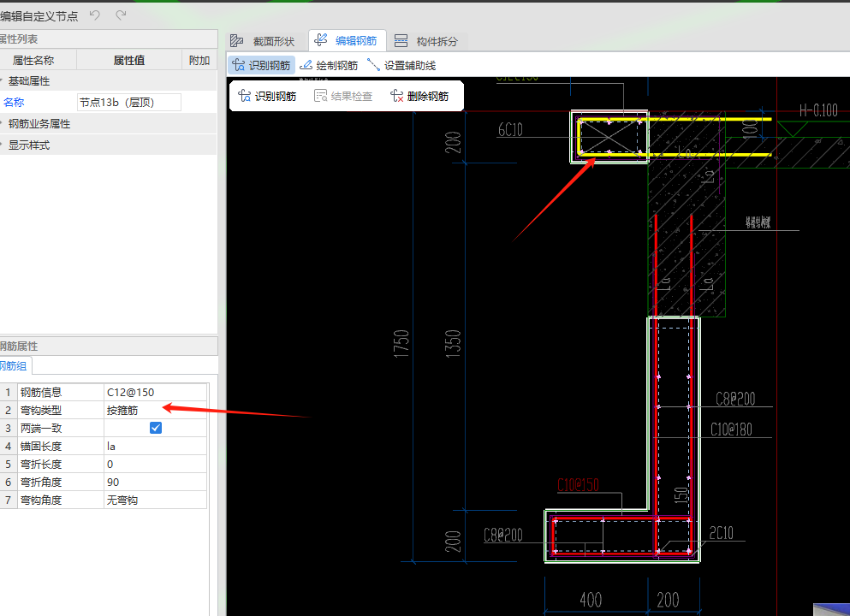Click the redo arrow icon

[x=121, y=15]
